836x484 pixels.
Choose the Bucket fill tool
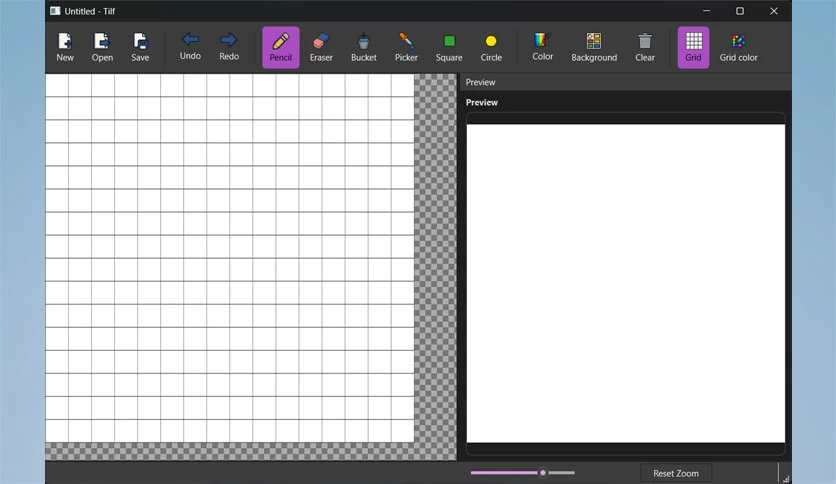point(364,47)
